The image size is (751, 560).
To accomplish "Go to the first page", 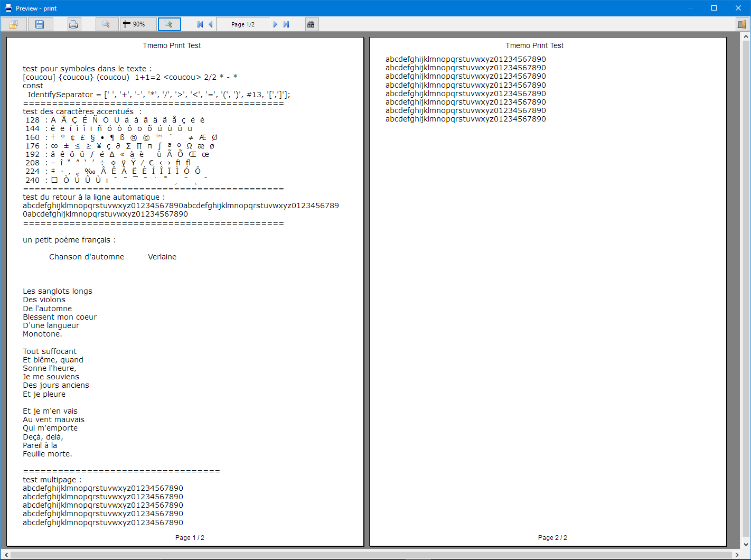I will [x=200, y=24].
